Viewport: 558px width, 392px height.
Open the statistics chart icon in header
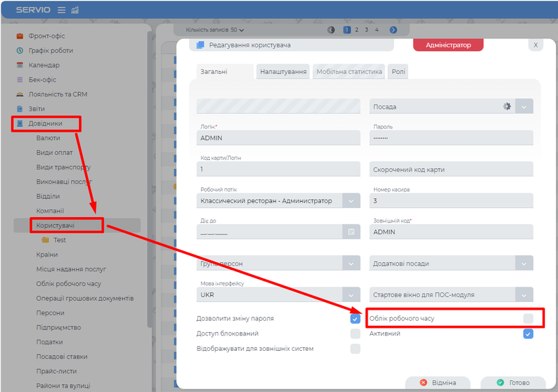(x=75, y=10)
